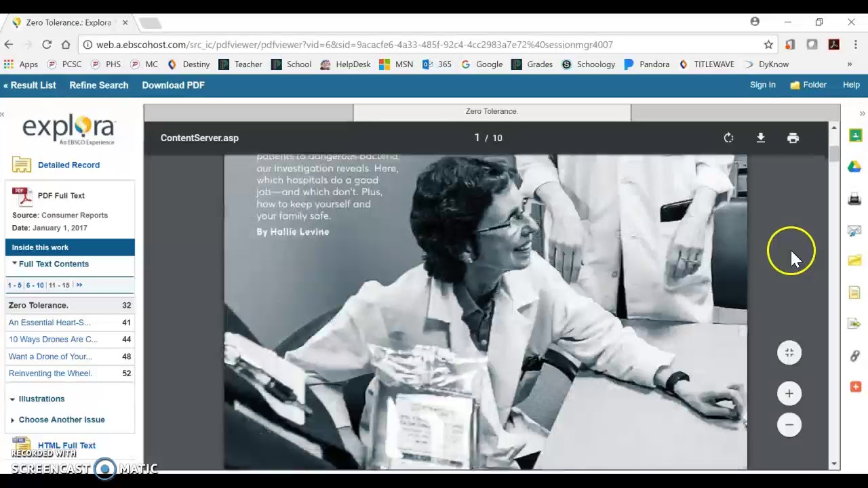Rotate the PDF page clockwise
The width and height of the screenshot is (868, 488).
pyautogui.click(x=728, y=138)
